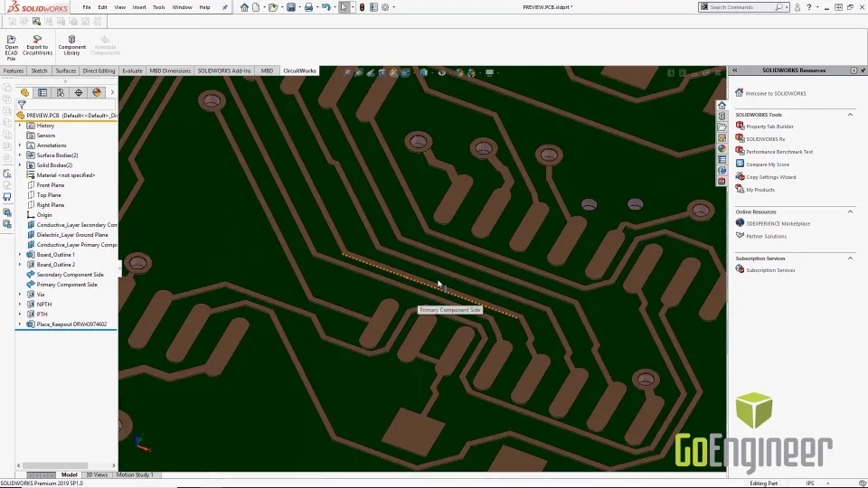Activate the Select cursor tool
Image resolution: width=868 pixels, height=488 pixels.
(x=344, y=7)
